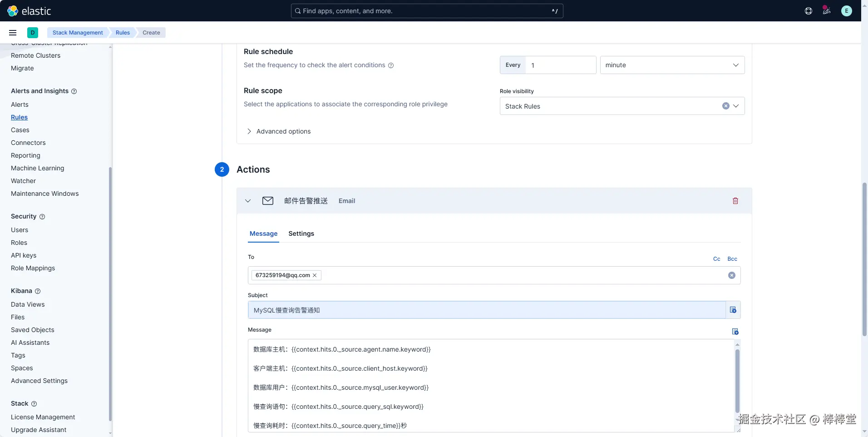Remove the 673259194@qq.com recipient
The width and height of the screenshot is (868, 437).
pos(315,275)
